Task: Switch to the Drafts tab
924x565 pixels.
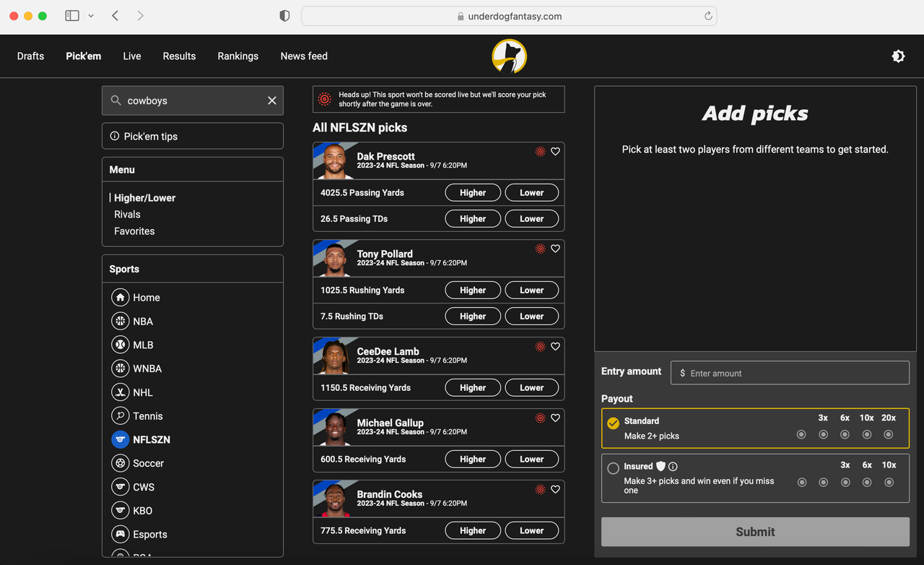Action: pyautogui.click(x=30, y=56)
